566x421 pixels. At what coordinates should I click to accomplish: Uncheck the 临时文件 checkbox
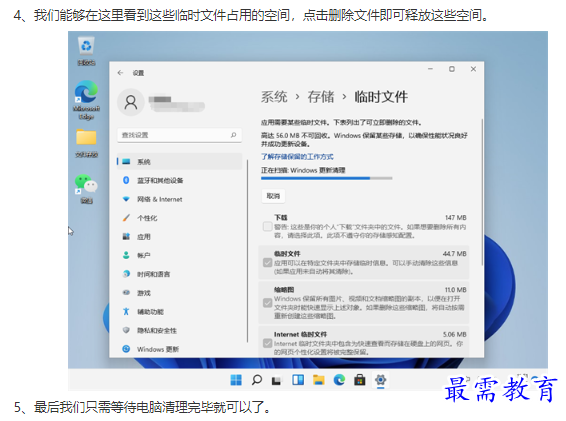(267, 262)
